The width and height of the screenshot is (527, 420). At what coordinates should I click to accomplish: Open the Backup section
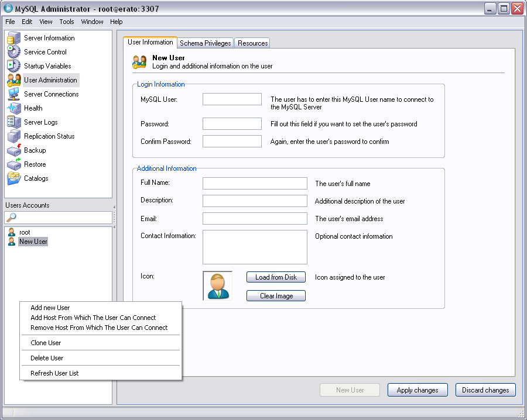click(35, 150)
